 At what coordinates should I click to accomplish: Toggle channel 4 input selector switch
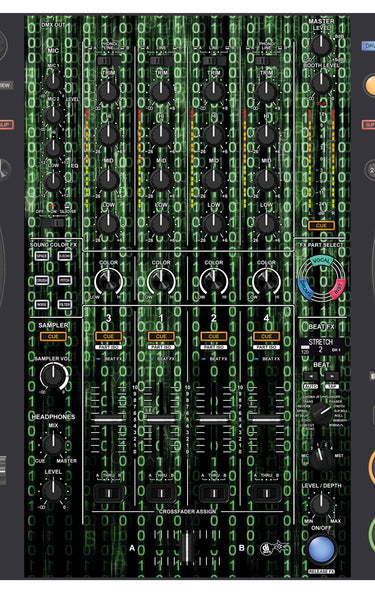coord(266,61)
